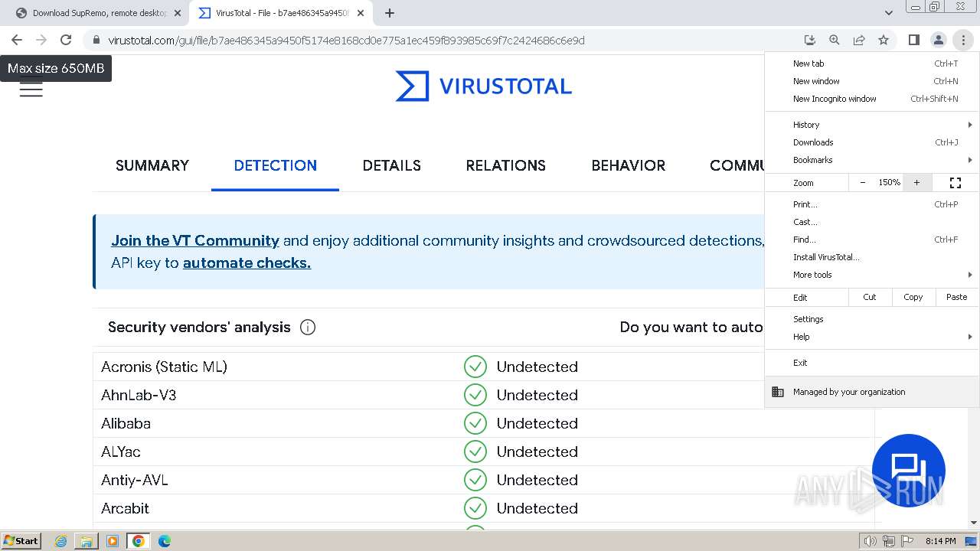Open Microsoft Edge from taskbar

[164, 541]
